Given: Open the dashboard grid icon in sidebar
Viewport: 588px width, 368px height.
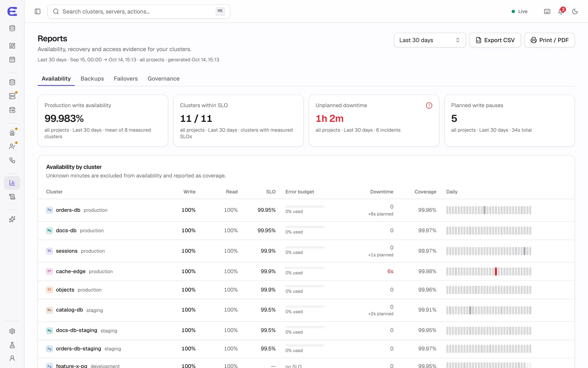Looking at the screenshot, I should tap(12, 46).
